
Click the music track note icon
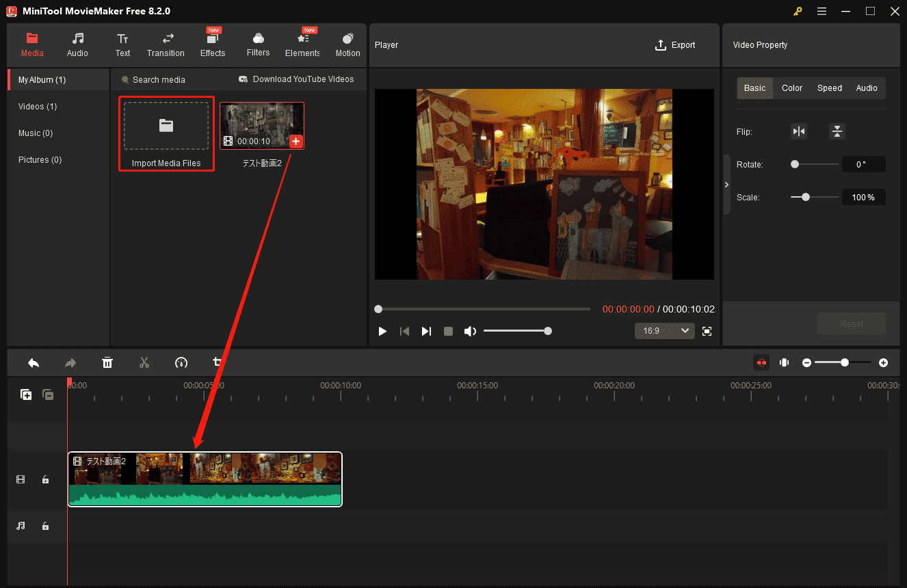[21, 526]
